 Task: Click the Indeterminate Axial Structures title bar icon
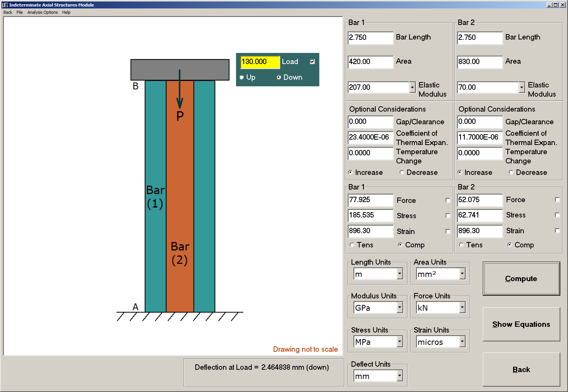5,5
